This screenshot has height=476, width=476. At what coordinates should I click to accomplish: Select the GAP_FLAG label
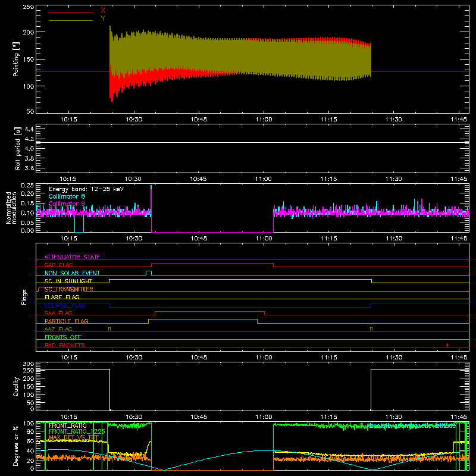point(58,265)
